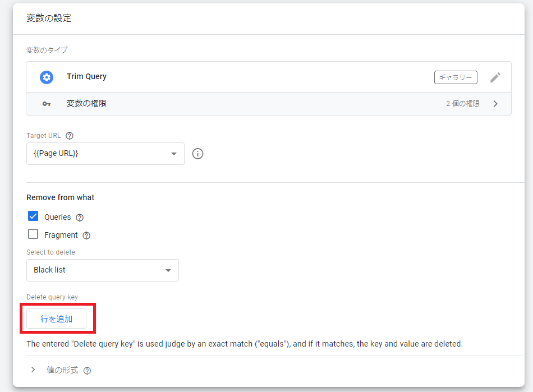Click the key icon beside 変数の権限
The height and width of the screenshot is (392, 533).
pyautogui.click(x=47, y=104)
